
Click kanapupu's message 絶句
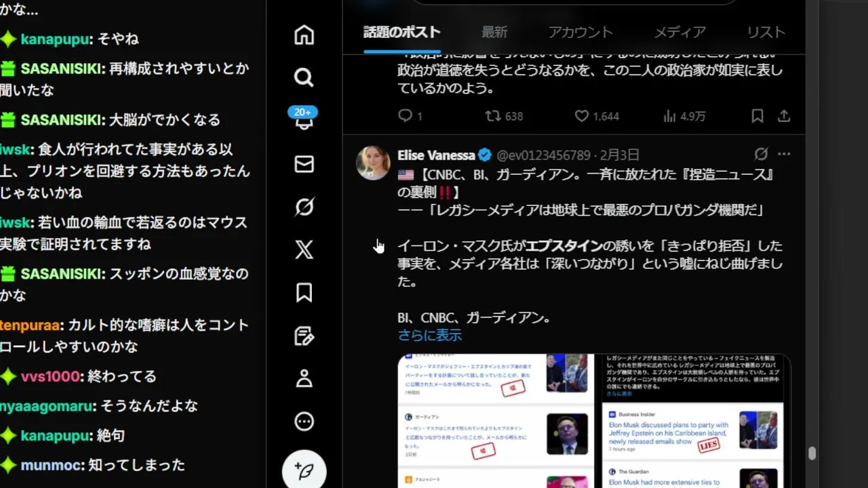(111, 436)
